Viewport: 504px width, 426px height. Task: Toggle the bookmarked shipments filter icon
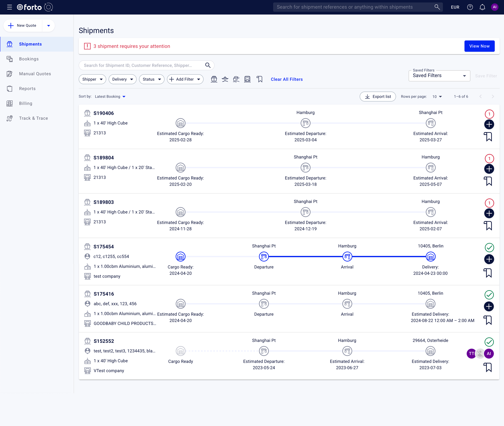pos(259,79)
